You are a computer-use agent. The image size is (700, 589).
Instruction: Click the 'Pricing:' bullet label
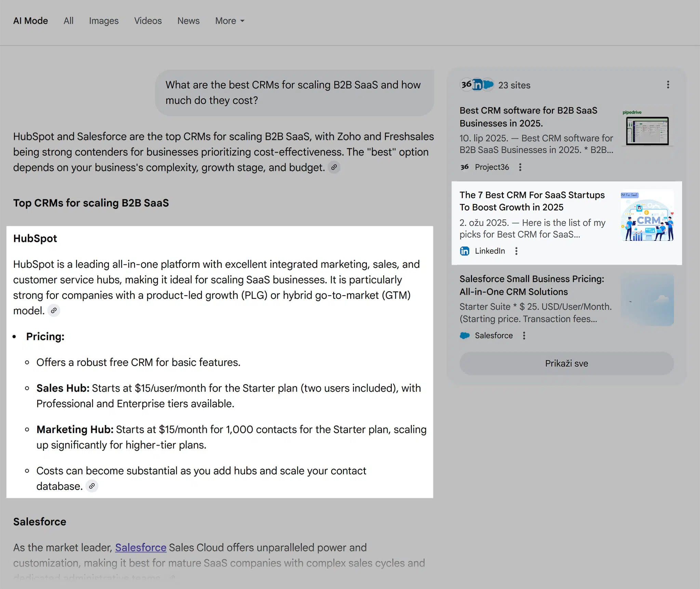45,337
